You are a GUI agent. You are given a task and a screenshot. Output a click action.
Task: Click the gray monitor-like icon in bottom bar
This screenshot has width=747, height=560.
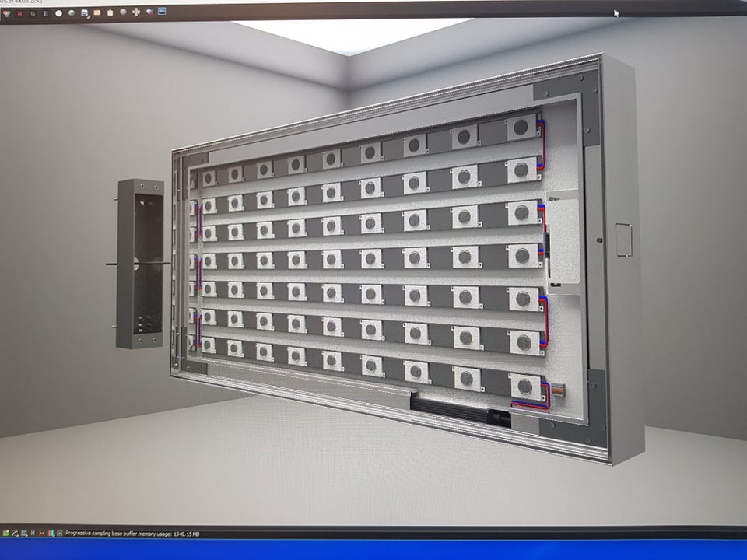24,534
